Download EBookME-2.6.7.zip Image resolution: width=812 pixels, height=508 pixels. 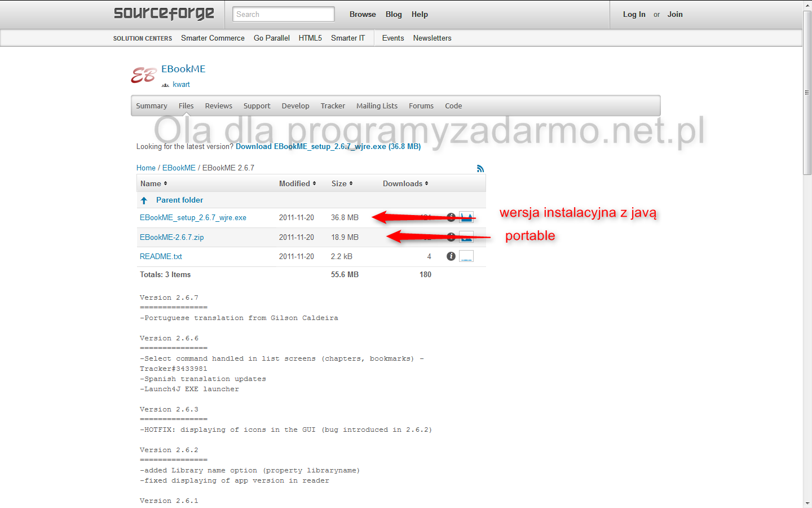pos(171,237)
